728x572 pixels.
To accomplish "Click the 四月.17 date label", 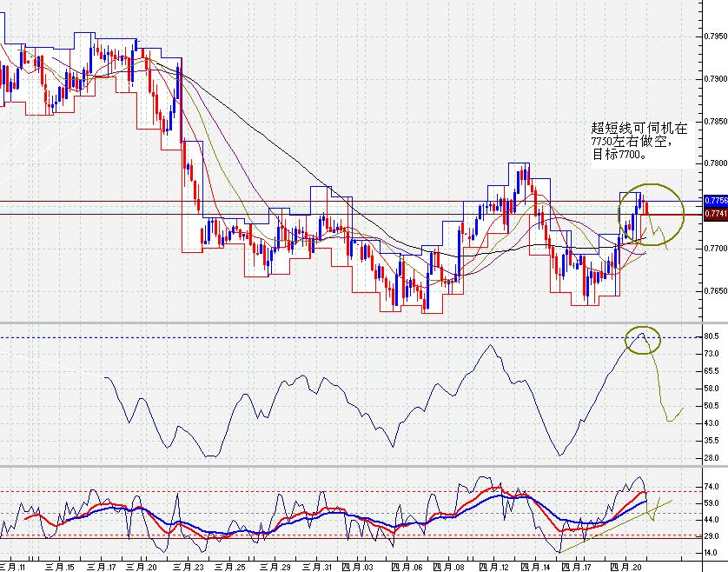I will [576, 567].
